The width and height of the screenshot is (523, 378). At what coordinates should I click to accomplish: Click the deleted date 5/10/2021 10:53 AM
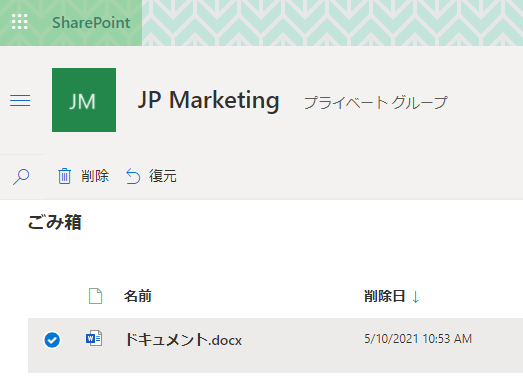click(418, 339)
